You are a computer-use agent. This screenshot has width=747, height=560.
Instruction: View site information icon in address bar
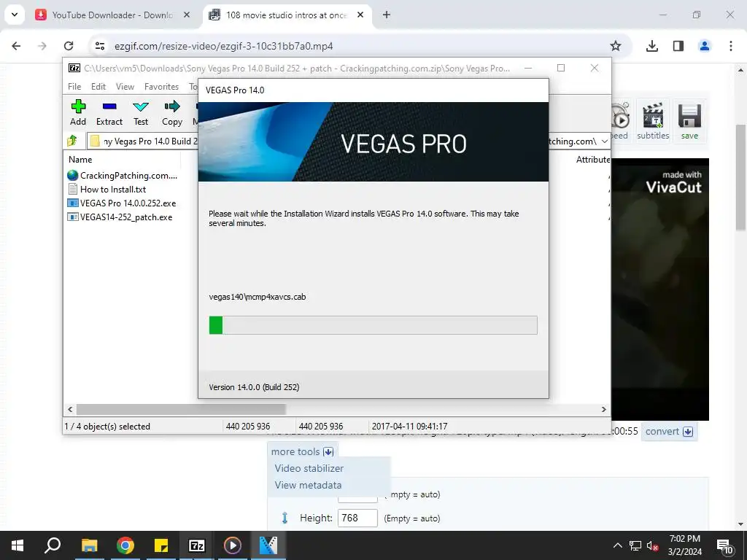[x=99, y=46]
